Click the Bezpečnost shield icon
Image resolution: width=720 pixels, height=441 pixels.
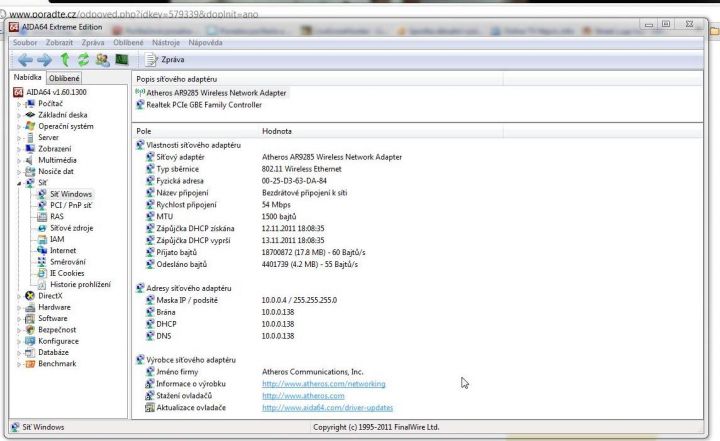click(30, 330)
